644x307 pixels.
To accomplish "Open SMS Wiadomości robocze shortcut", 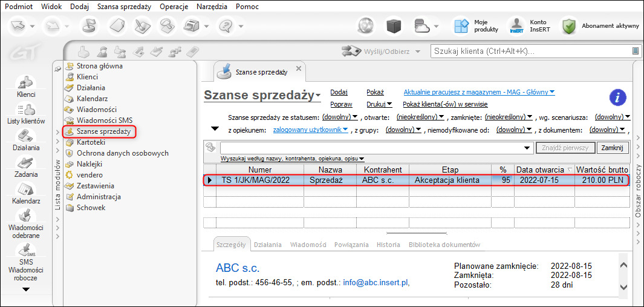I will 26,262.
